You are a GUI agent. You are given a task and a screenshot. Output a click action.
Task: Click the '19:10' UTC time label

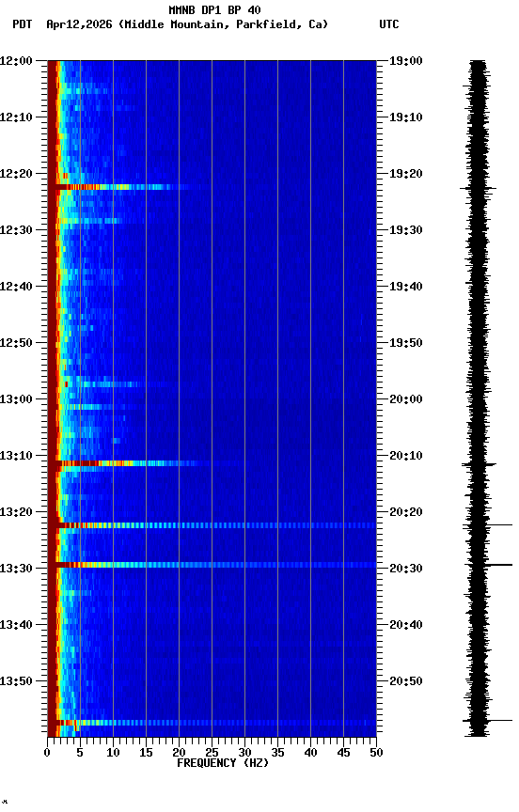[406, 117]
